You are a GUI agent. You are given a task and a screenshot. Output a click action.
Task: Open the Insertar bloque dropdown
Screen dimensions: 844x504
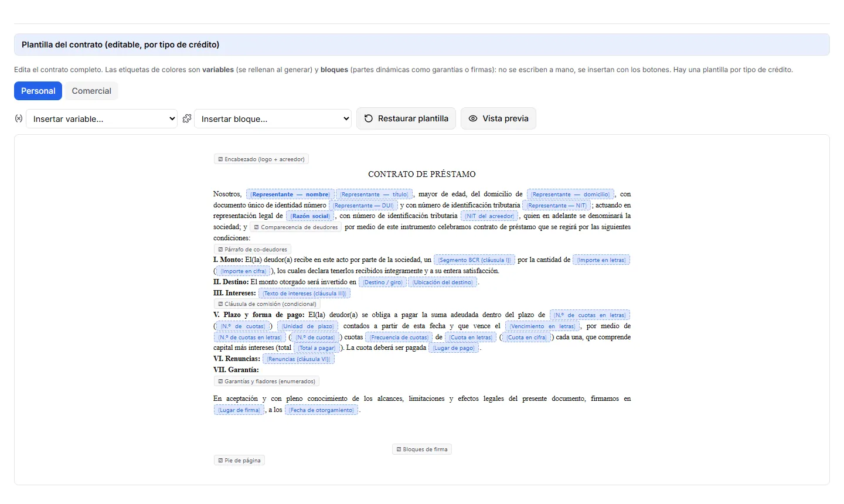tap(273, 118)
